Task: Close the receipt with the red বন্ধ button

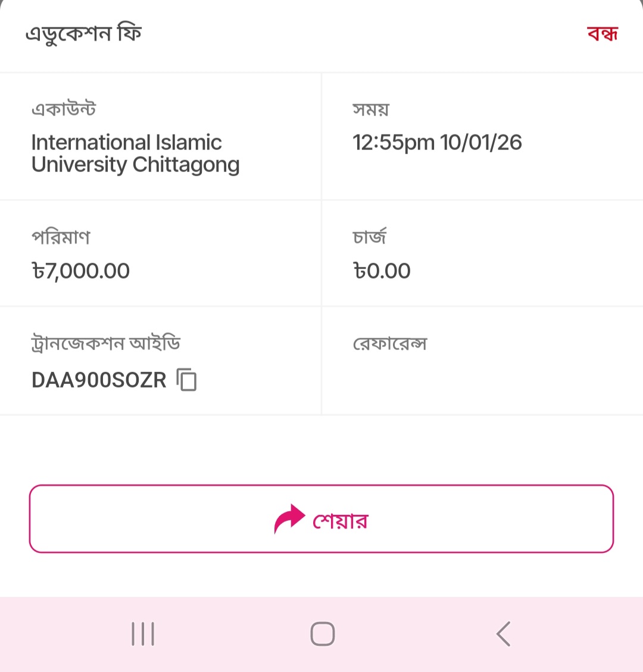Action: click(603, 33)
